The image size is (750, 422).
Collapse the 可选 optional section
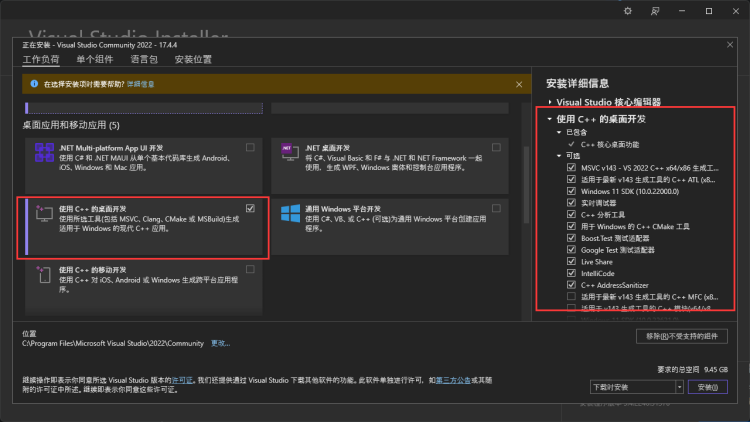(x=559, y=155)
